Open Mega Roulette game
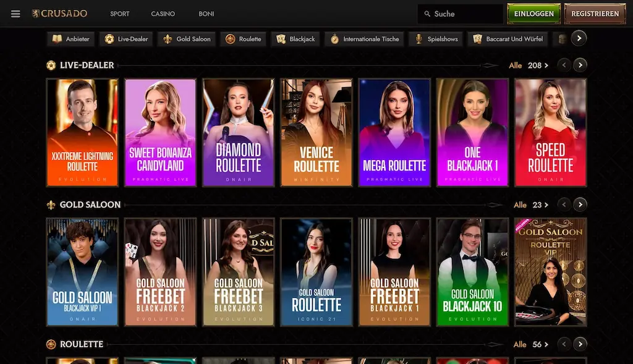The height and width of the screenshot is (364, 633). [x=394, y=132]
